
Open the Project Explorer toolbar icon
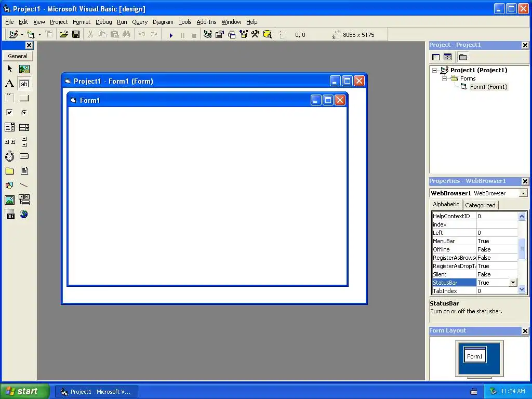pyautogui.click(x=207, y=35)
